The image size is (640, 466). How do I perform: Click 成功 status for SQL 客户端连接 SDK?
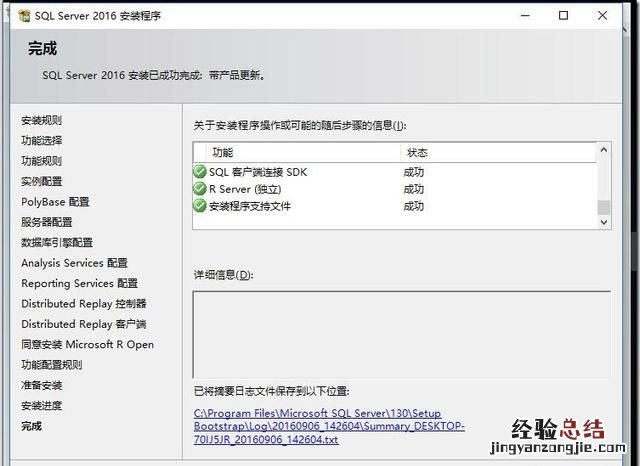click(413, 172)
